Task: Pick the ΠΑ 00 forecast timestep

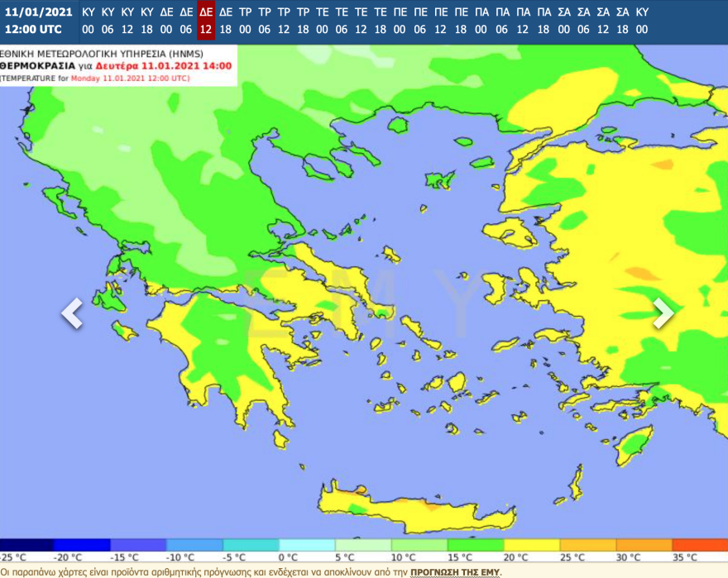Action: [x=481, y=21]
